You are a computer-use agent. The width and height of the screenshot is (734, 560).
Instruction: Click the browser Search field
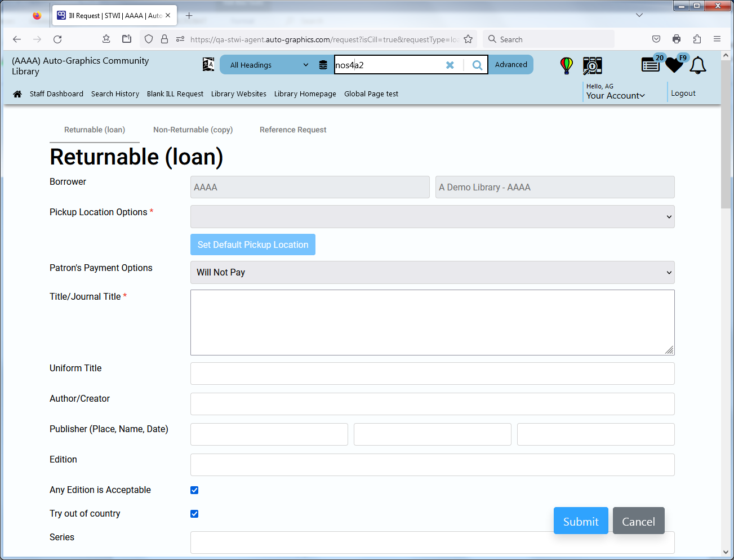click(549, 39)
